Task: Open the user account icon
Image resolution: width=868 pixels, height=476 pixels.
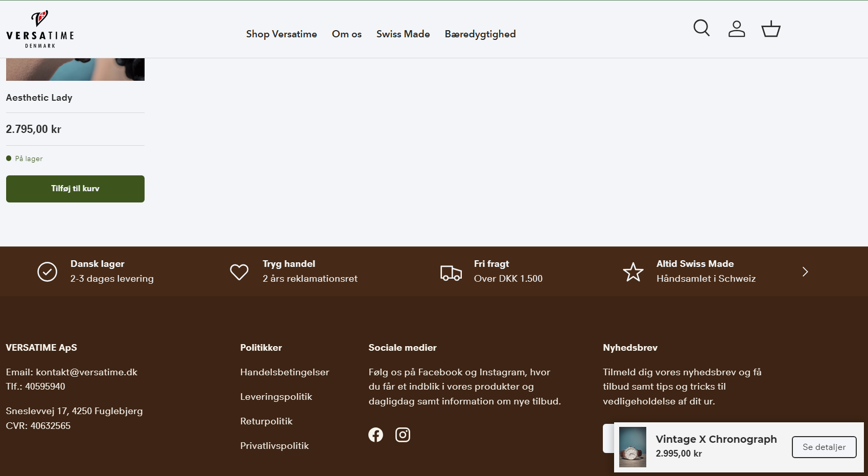Action: coord(736,29)
